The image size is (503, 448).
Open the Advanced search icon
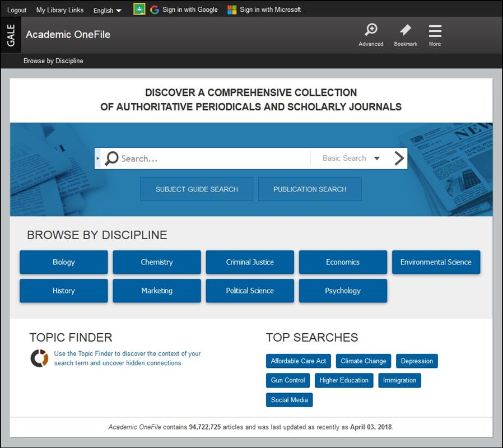click(371, 35)
